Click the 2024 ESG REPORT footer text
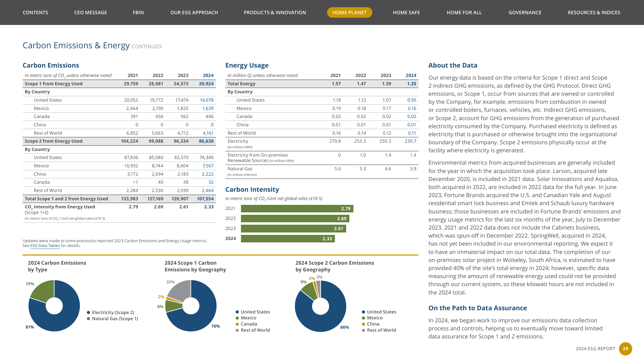The width and height of the screenshot is (644, 362). [595, 349]
